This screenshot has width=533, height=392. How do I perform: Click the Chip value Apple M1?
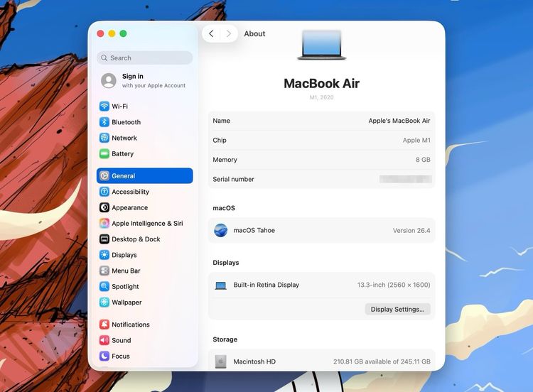coord(416,141)
